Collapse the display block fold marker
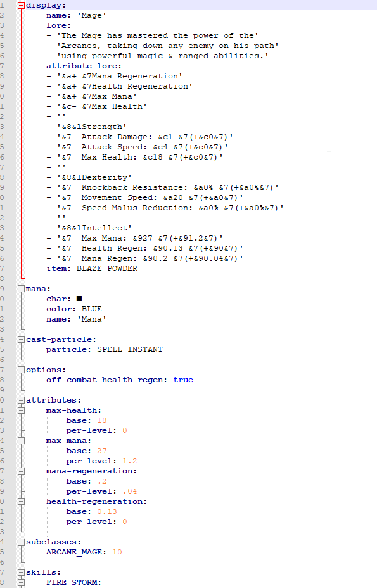 pos(22,5)
